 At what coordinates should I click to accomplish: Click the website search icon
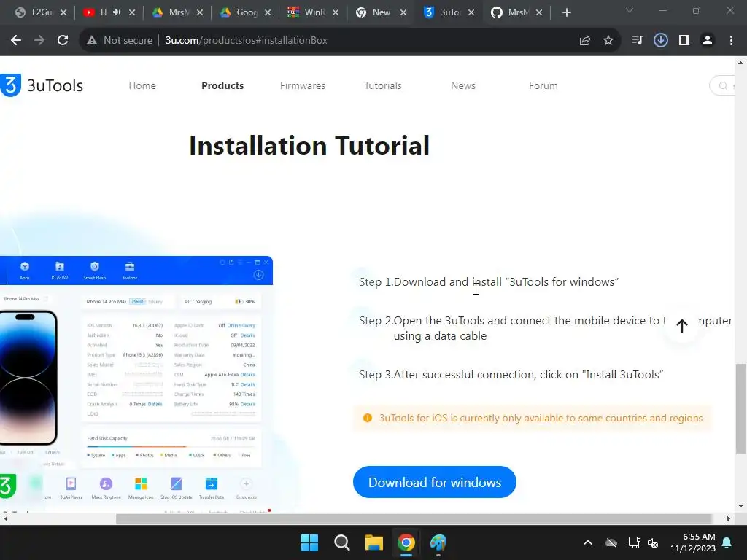click(x=723, y=86)
